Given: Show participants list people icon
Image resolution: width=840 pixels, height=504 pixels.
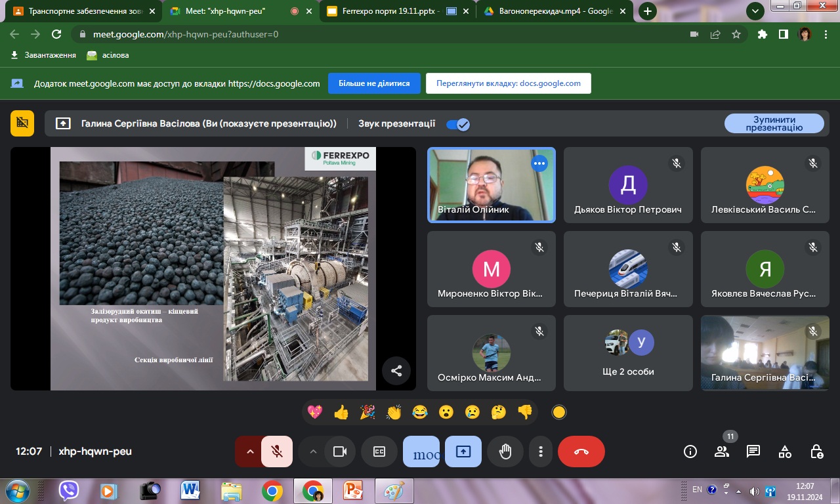Looking at the screenshot, I should point(722,451).
